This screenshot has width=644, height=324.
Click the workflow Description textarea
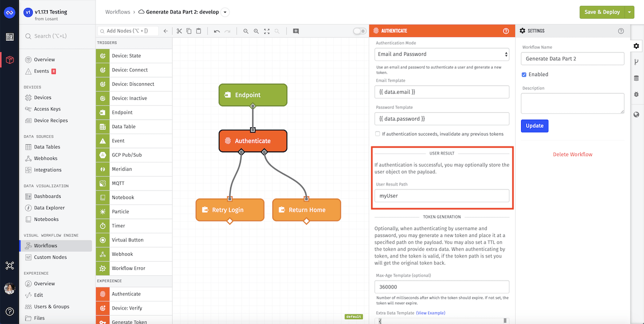(x=573, y=103)
